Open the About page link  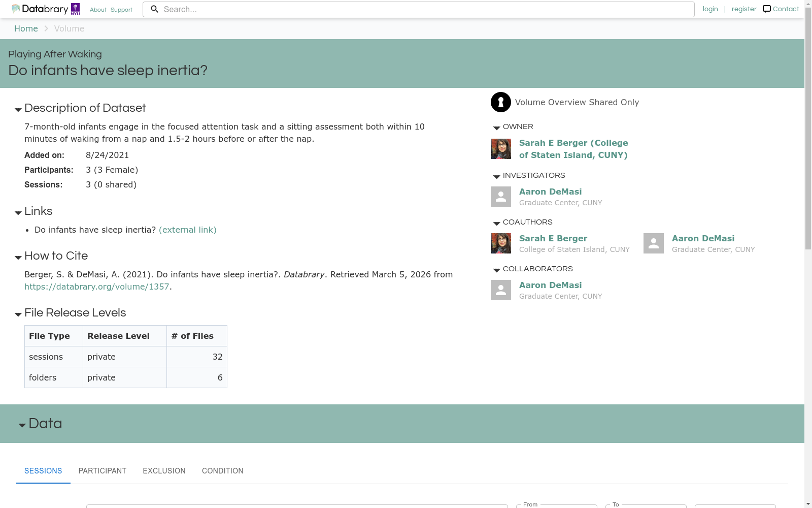tap(98, 10)
